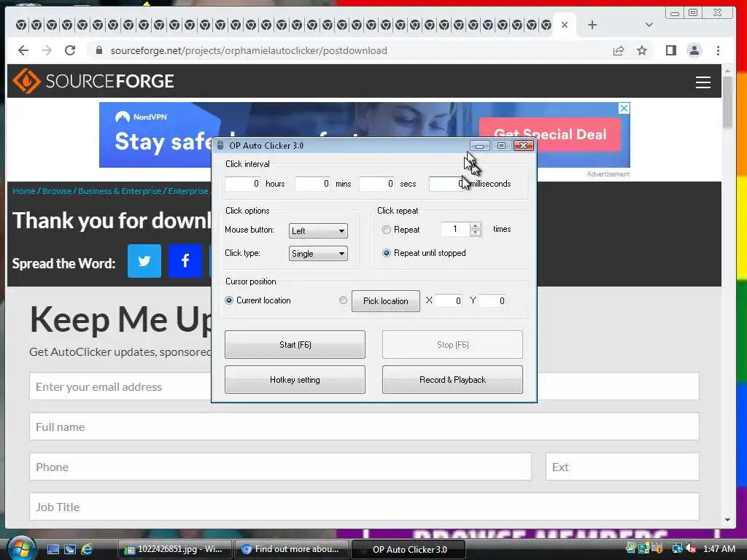Click the SourceForge logo
Screen dimensions: 747x560
point(93,81)
